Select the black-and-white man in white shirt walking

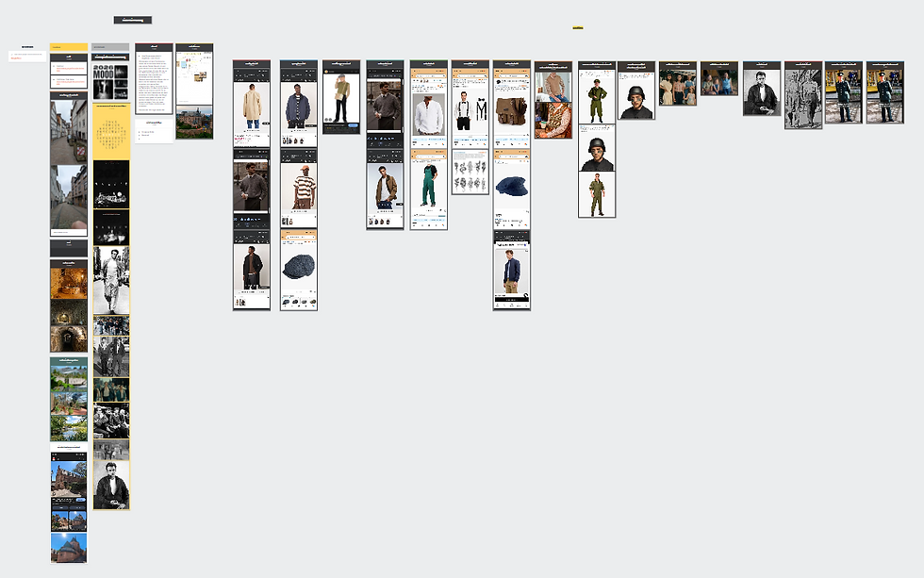pos(111,280)
